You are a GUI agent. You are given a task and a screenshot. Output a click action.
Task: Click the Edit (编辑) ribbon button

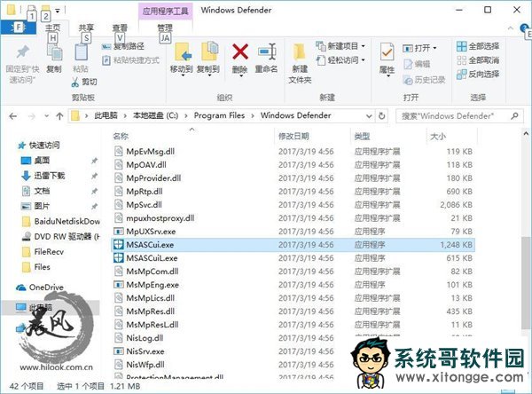[417, 64]
